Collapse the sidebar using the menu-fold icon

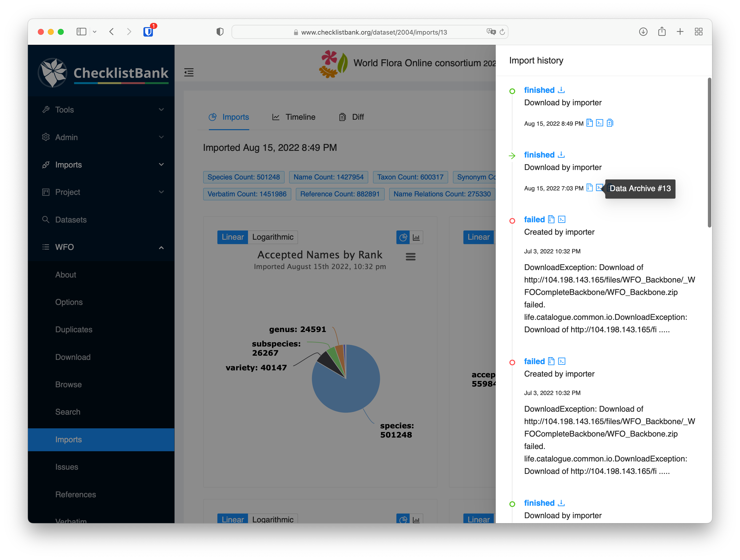(x=189, y=72)
